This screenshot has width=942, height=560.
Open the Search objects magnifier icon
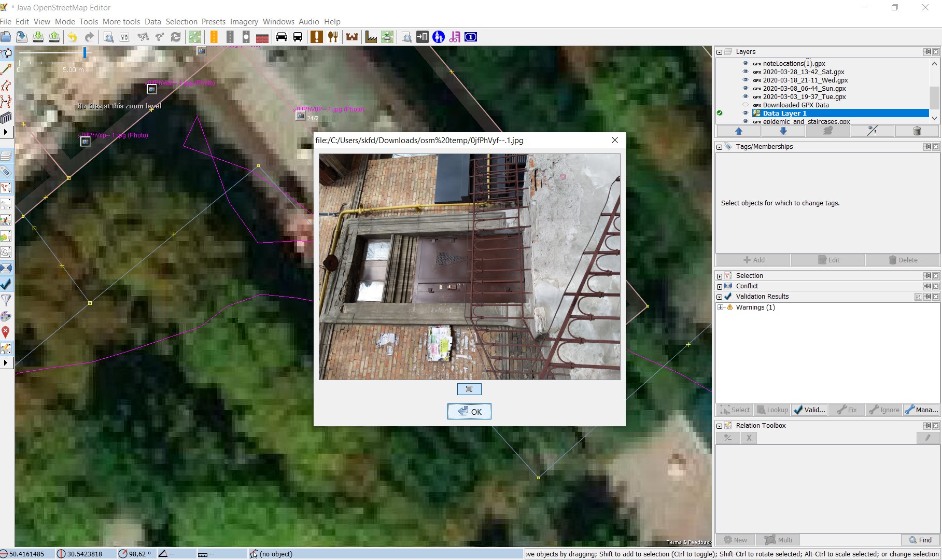[108, 37]
